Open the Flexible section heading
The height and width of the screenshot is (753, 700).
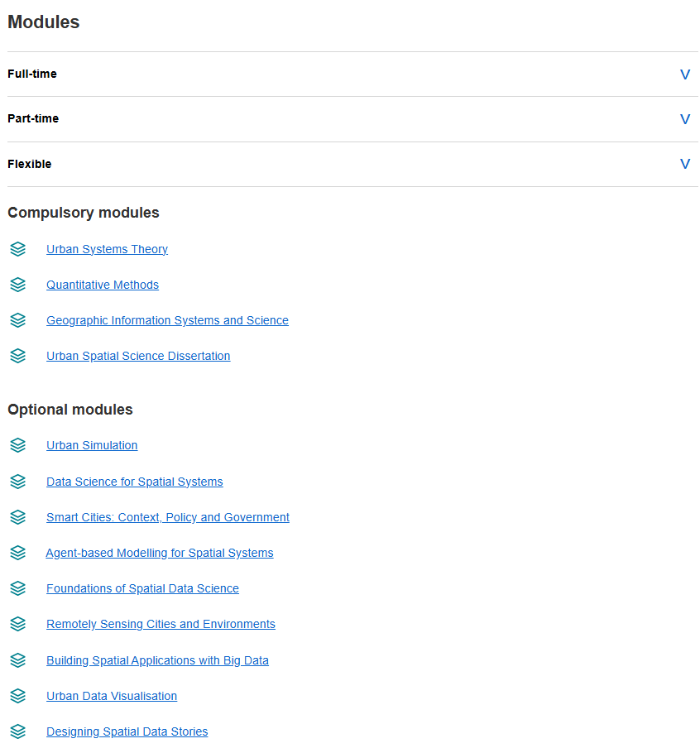pos(29,164)
